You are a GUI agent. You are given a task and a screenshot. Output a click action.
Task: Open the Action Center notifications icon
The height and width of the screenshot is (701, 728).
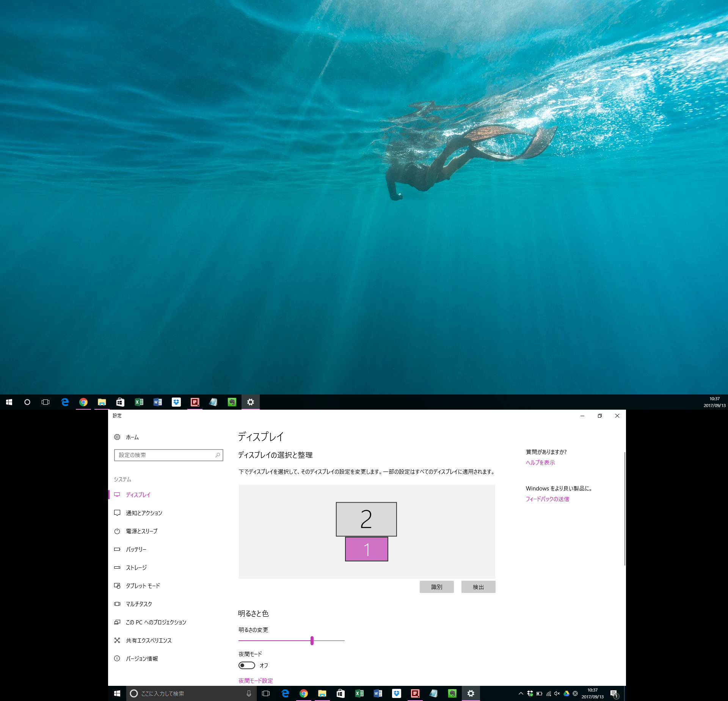615,694
